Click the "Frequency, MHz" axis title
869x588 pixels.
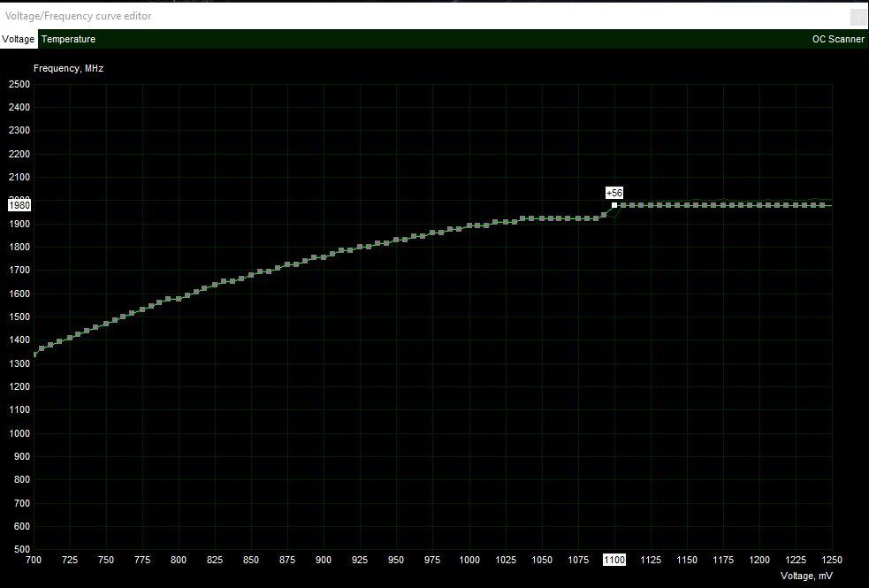(x=68, y=68)
